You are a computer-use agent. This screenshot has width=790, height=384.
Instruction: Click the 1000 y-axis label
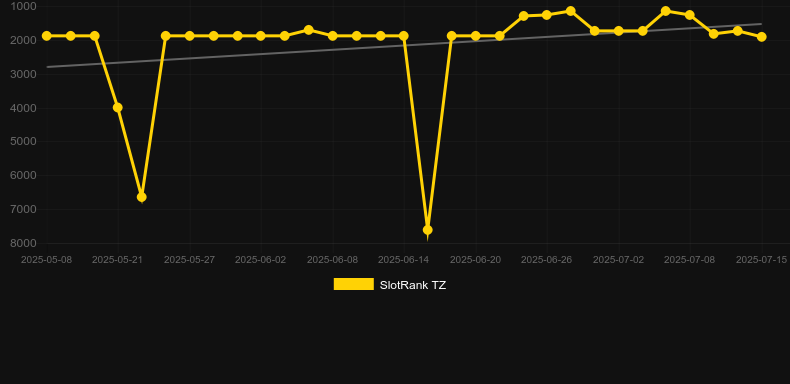point(23,6)
